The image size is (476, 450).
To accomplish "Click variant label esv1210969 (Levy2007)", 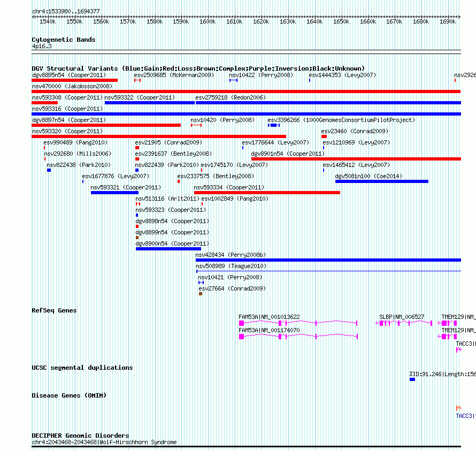I will point(356,142).
